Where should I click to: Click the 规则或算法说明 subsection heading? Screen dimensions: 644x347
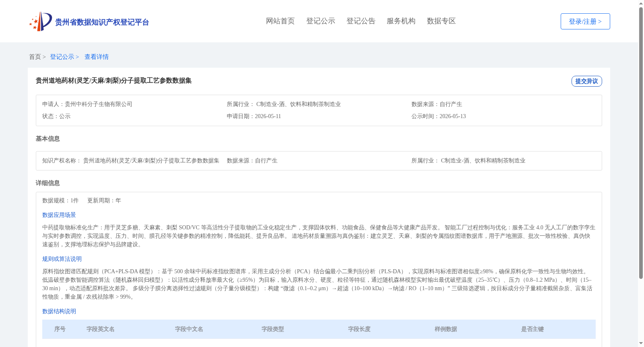pos(62,259)
